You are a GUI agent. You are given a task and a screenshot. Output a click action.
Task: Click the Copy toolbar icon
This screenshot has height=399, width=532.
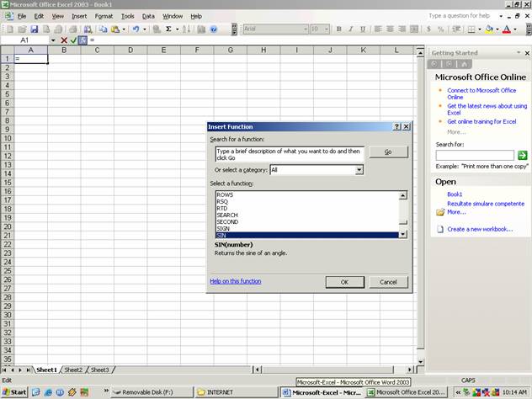[x=103, y=29]
